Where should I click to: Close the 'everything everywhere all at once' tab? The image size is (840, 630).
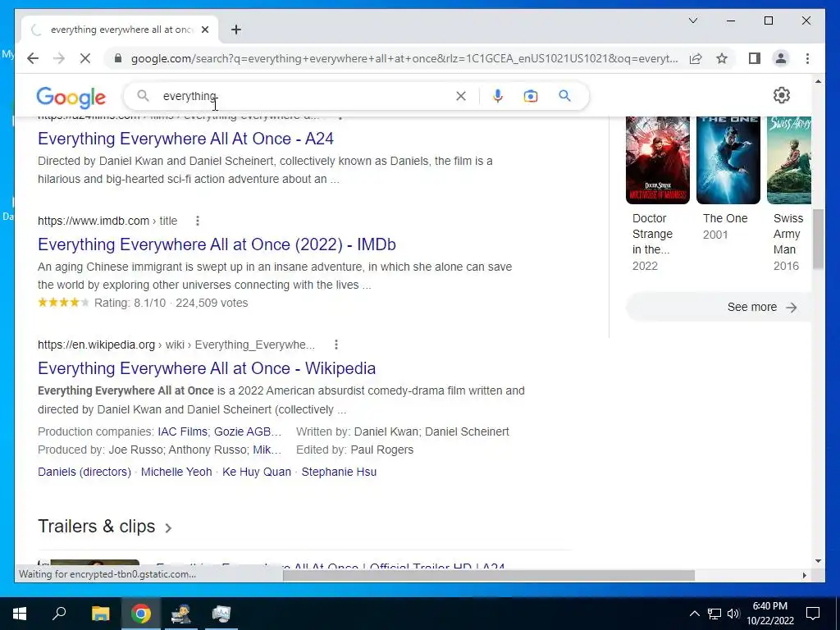[204, 30]
